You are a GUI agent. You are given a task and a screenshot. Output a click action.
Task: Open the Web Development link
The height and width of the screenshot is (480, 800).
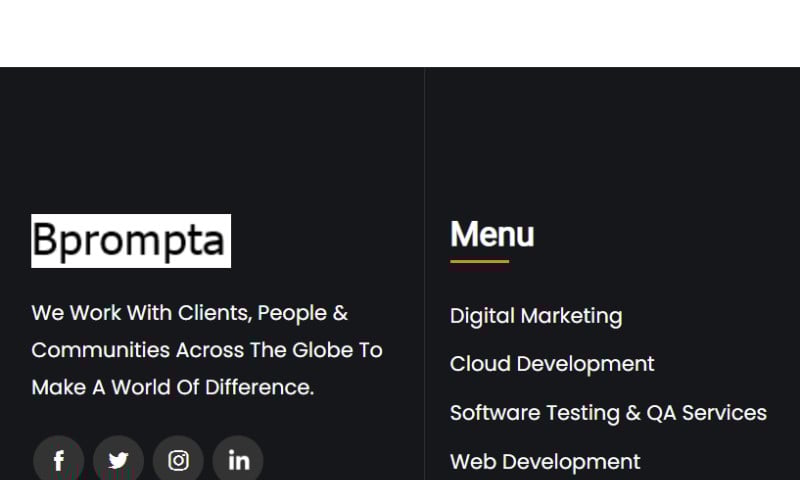[x=545, y=462]
